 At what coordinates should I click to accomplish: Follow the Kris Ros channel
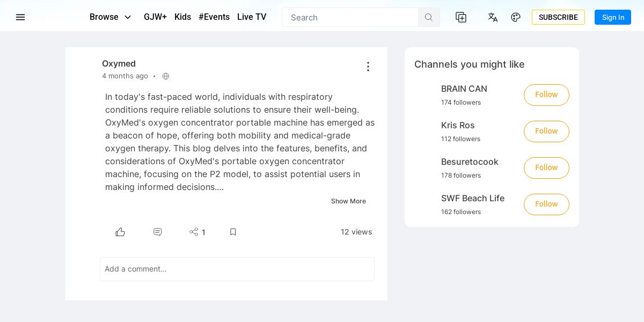click(546, 131)
